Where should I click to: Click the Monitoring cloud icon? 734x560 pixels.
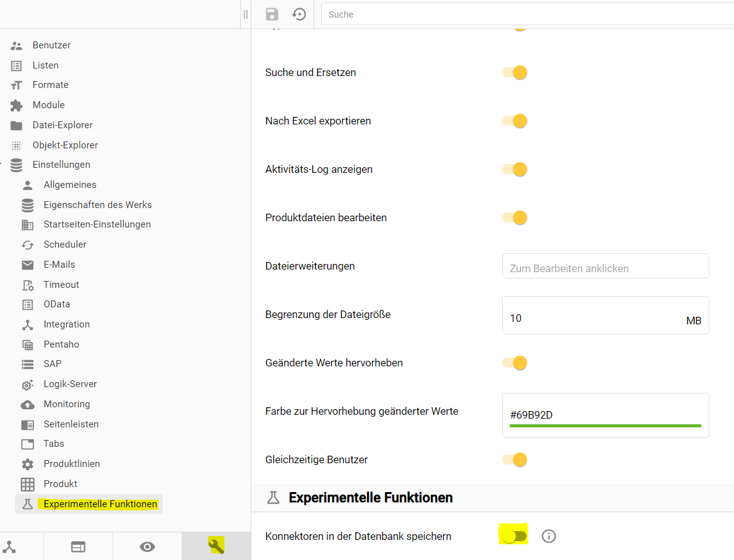point(28,404)
